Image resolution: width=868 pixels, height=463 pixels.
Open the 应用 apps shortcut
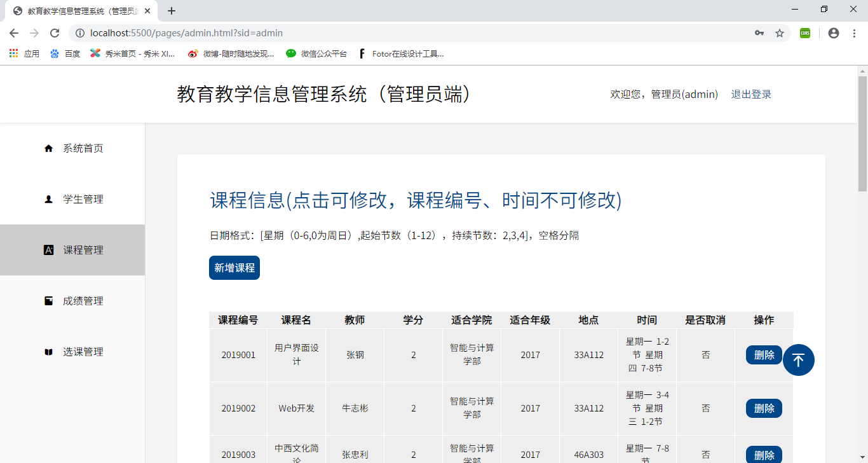(24, 54)
